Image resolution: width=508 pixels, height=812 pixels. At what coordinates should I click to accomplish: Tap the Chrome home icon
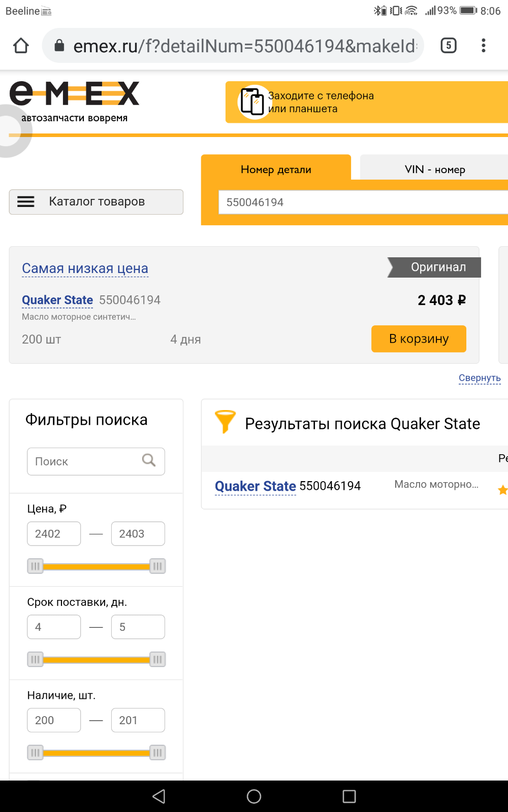point(21,46)
